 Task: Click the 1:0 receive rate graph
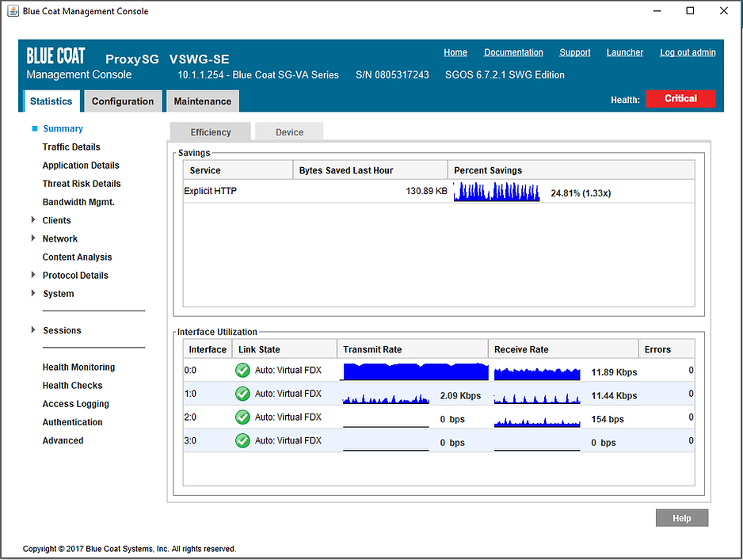coord(537,399)
